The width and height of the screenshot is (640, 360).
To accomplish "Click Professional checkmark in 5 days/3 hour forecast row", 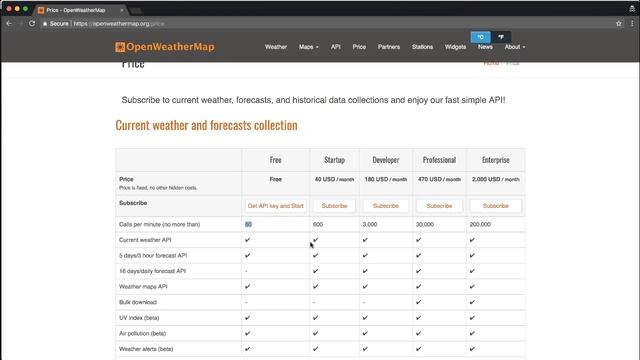I will (x=418, y=256).
